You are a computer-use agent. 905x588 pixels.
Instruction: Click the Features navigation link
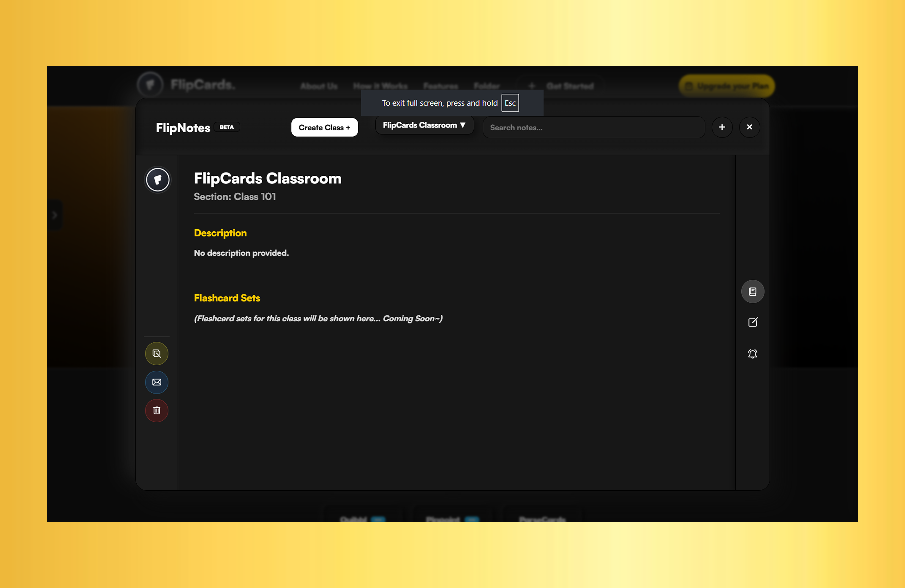click(440, 86)
